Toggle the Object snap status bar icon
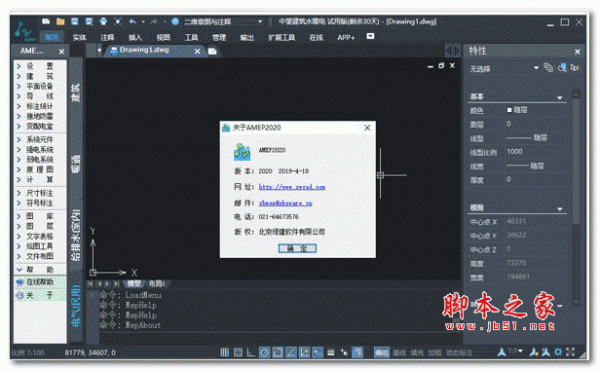Screen dimensions: 600x371 277,352
